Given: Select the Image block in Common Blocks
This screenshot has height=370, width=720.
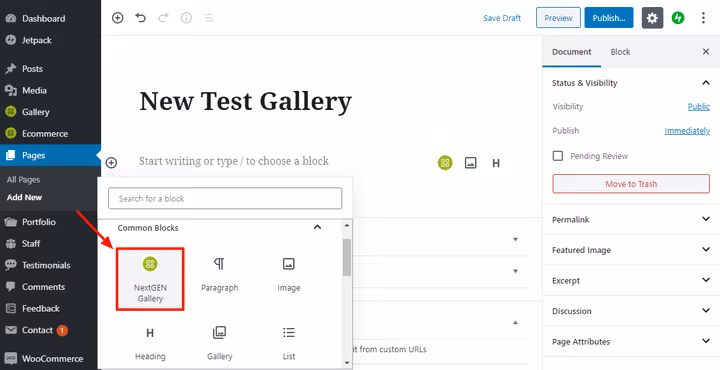Looking at the screenshot, I should [x=289, y=275].
